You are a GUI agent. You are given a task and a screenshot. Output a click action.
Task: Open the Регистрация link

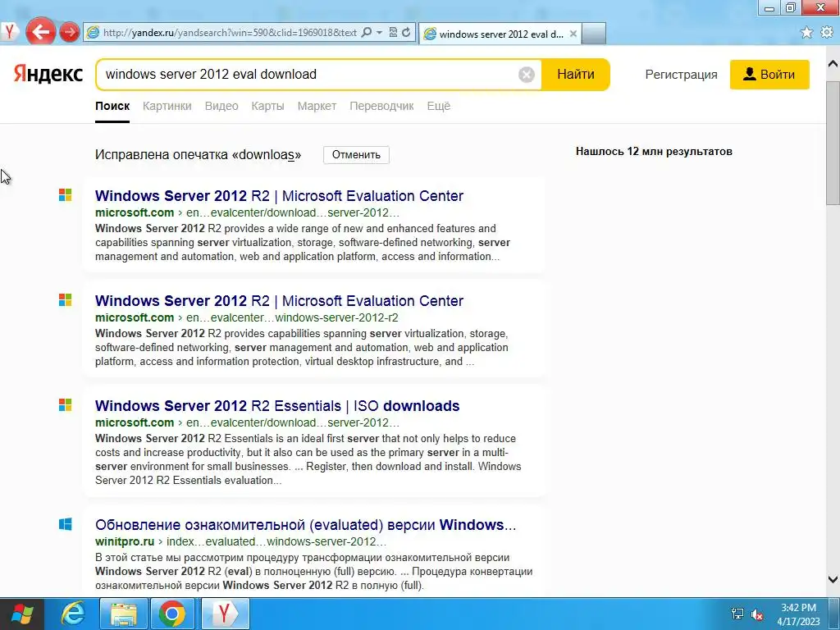(x=681, y=75)
